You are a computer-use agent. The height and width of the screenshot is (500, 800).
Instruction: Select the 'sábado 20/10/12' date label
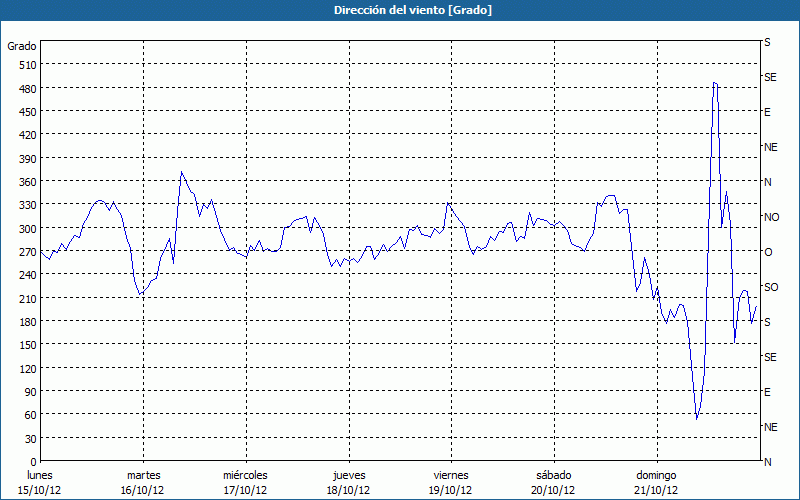[x=553, y=482]
